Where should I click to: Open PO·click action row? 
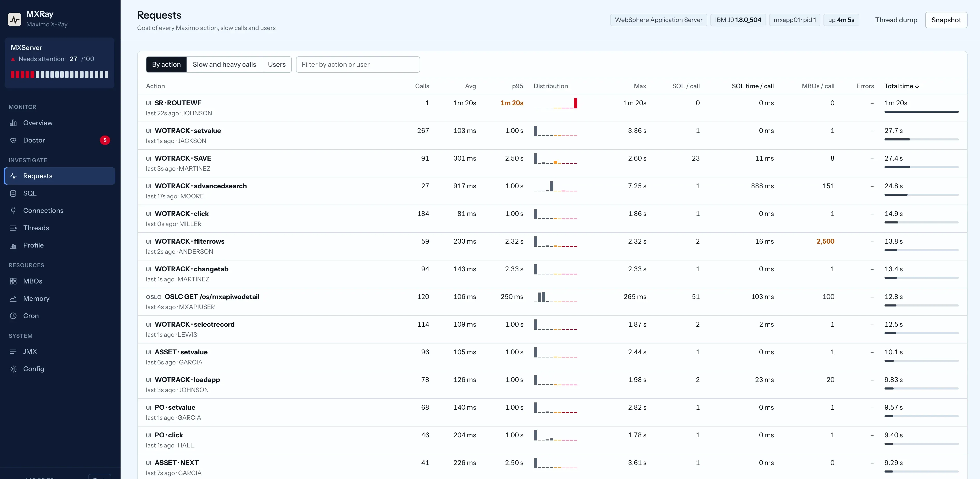552,440
